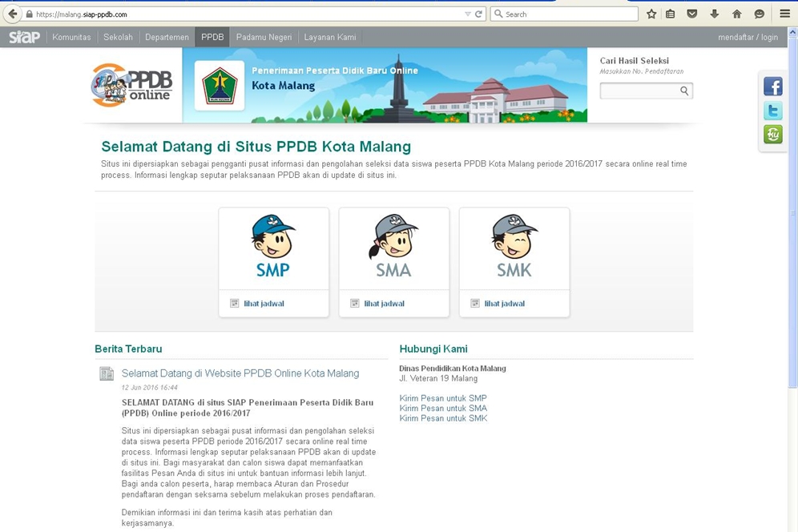Image resolution: width=798 pixels, height=532 pixels.
Task: Open the Firefox downloads arrow
Action: (715, 14)
